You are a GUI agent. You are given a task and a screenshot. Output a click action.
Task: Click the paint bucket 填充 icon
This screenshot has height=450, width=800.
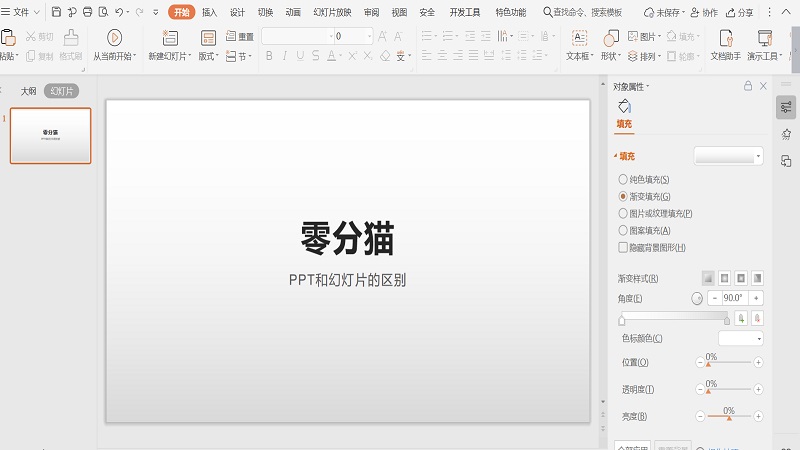click(624, 106)
